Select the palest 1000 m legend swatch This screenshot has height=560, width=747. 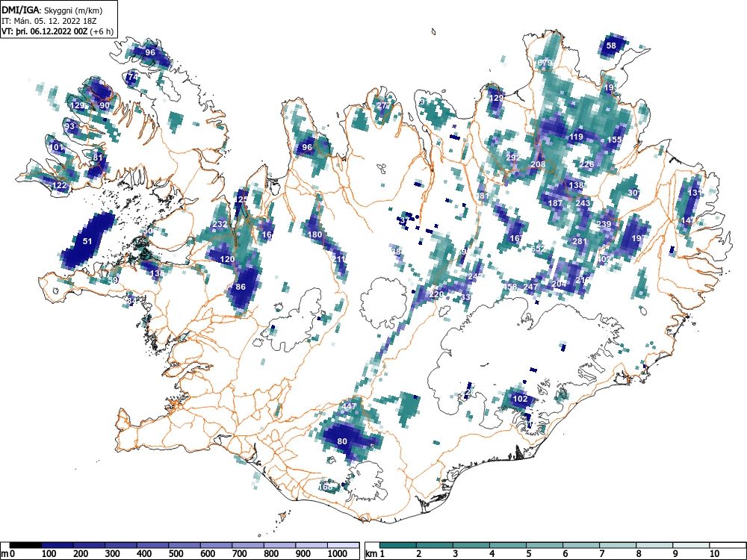(x=343, y=545)
